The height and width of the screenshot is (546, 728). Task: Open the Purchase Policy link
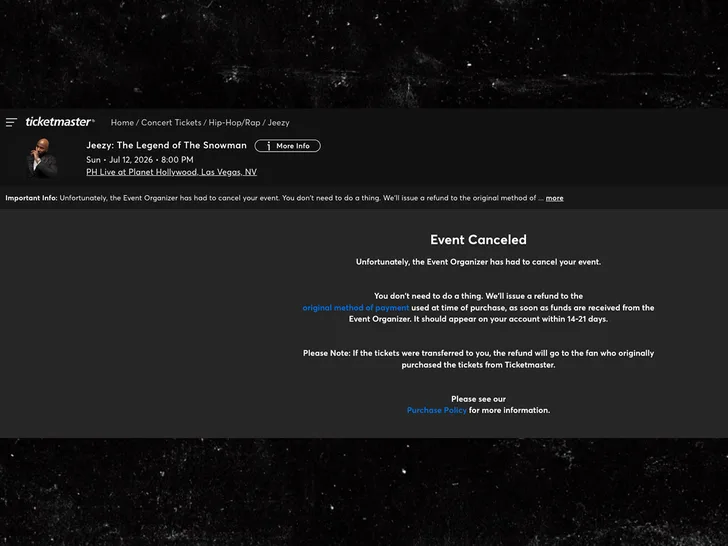436,410
